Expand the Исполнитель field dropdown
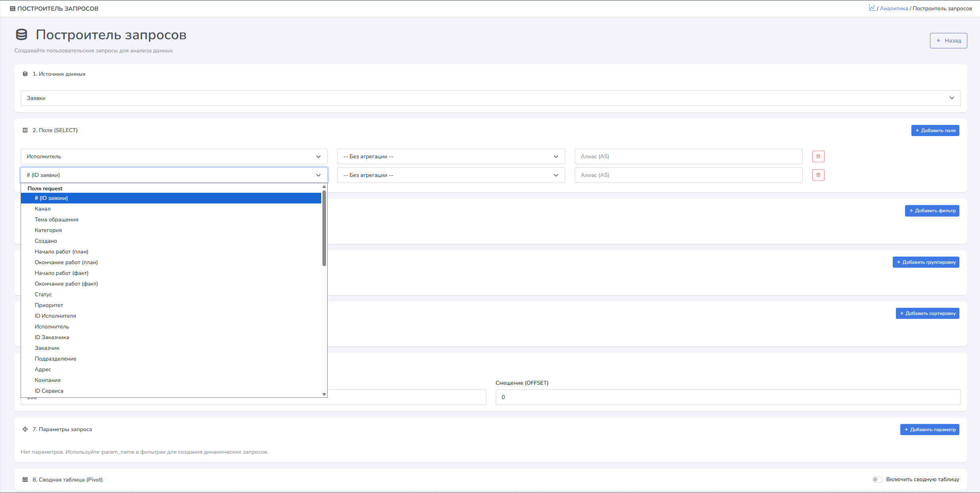 point(174,156)
